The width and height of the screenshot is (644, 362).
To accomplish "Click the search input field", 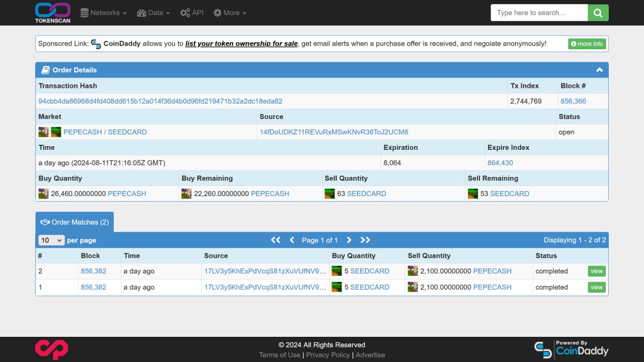I will click(x=539, y=13).
